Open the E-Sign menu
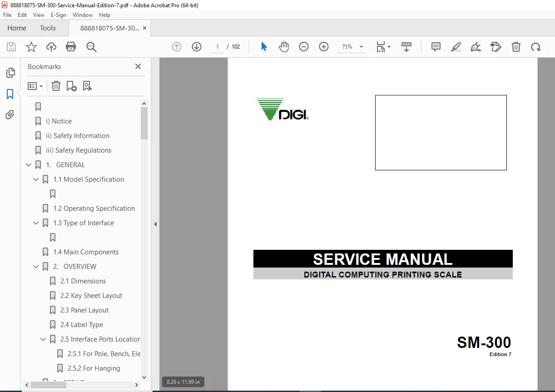This screenshot has width=555, height=392. [x=59, y=15]
